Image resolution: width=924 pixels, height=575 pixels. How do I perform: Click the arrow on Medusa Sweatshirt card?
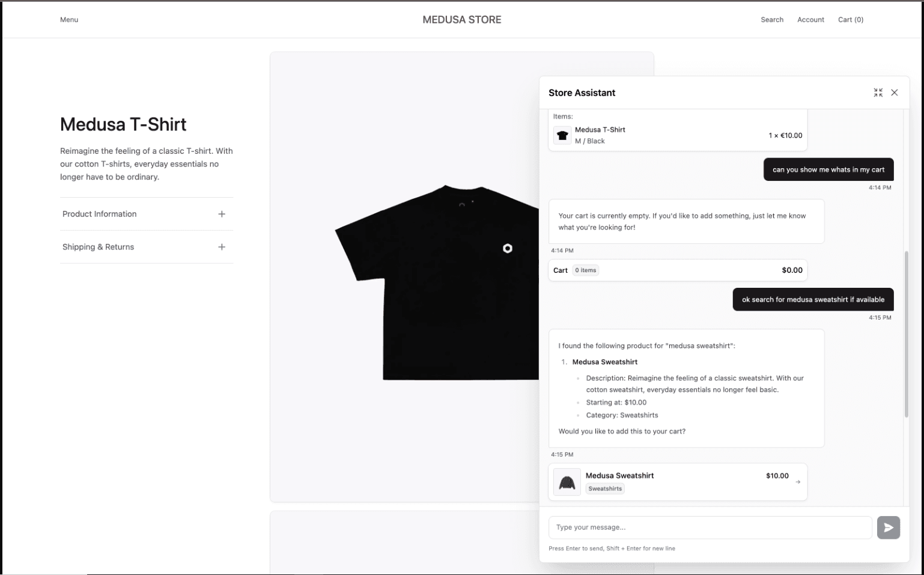point(798,482)
